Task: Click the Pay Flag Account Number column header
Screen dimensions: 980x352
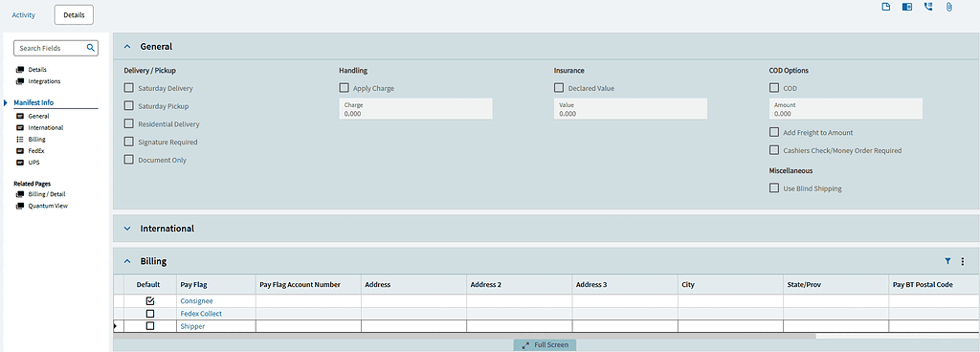Action: coord(308,284)
